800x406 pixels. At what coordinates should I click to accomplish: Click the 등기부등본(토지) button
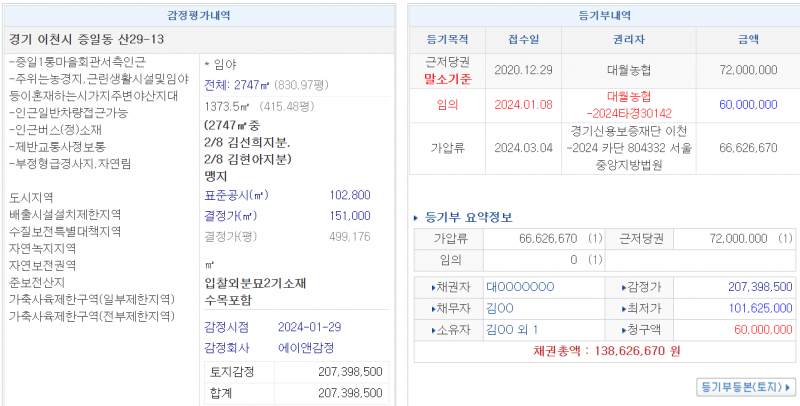click(739, 385)
